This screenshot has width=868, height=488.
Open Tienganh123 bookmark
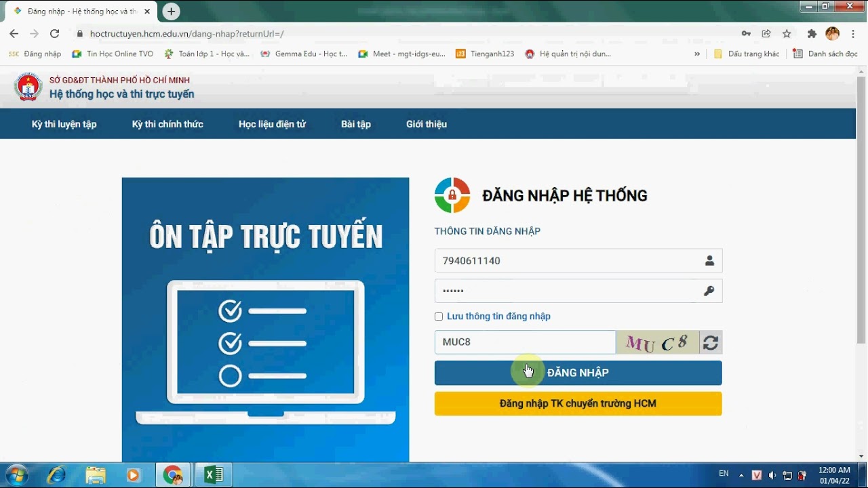click(485, 54)
